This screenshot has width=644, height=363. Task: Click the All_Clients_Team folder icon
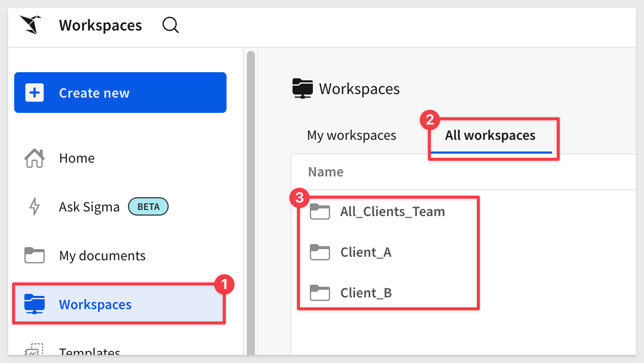pos(320,211)
